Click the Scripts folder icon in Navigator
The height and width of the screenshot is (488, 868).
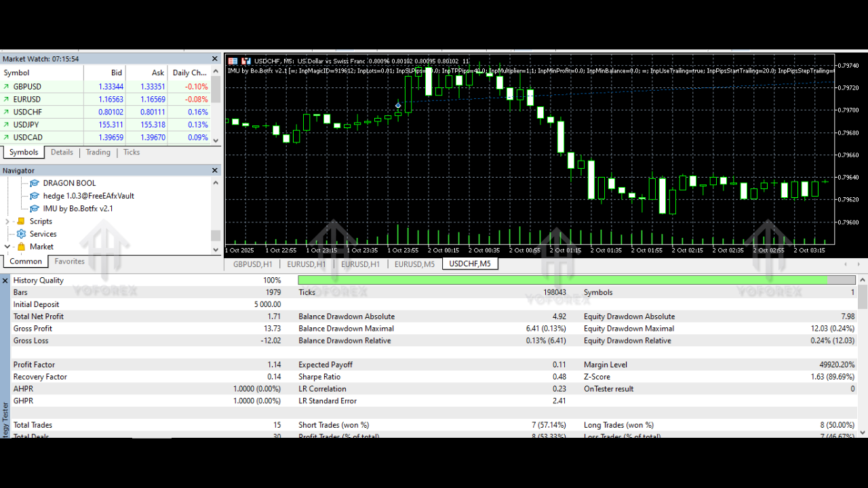[x=21, y=222]
